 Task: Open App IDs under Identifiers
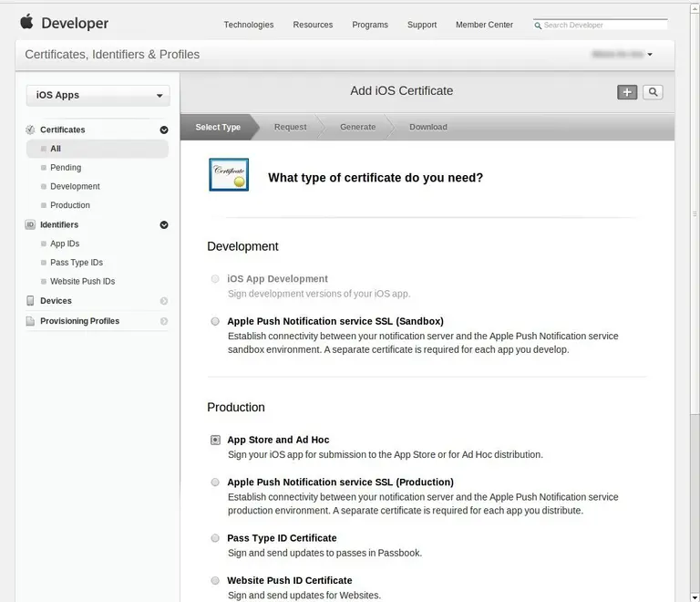coord(65,244)
